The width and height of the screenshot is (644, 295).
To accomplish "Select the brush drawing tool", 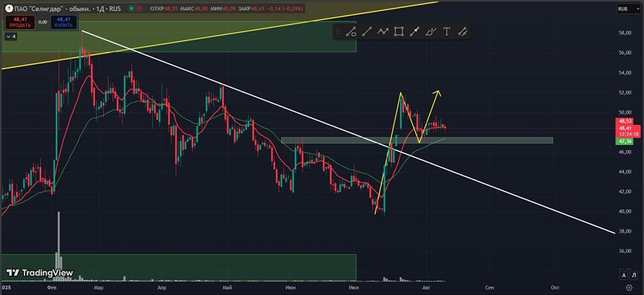I will (x=431, y=32).
